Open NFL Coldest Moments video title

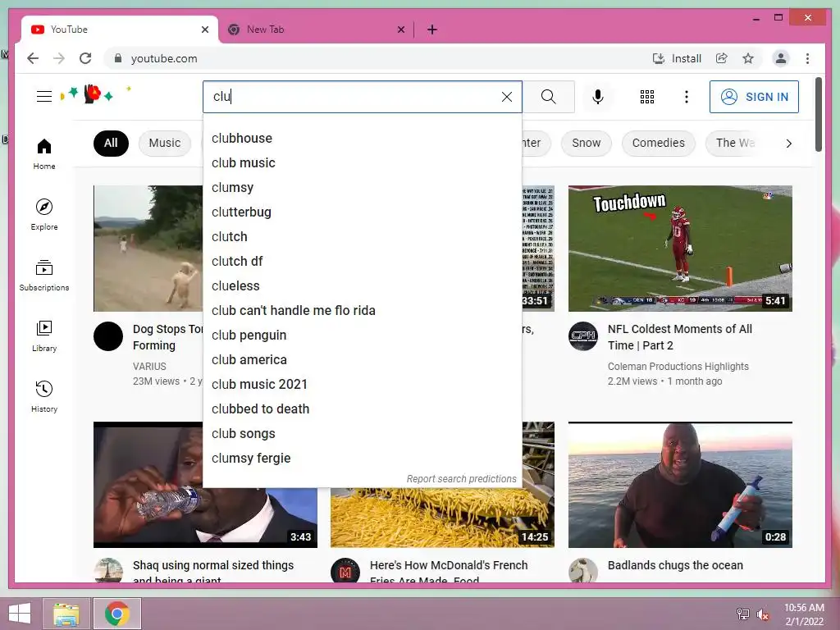tap(680, 337)
